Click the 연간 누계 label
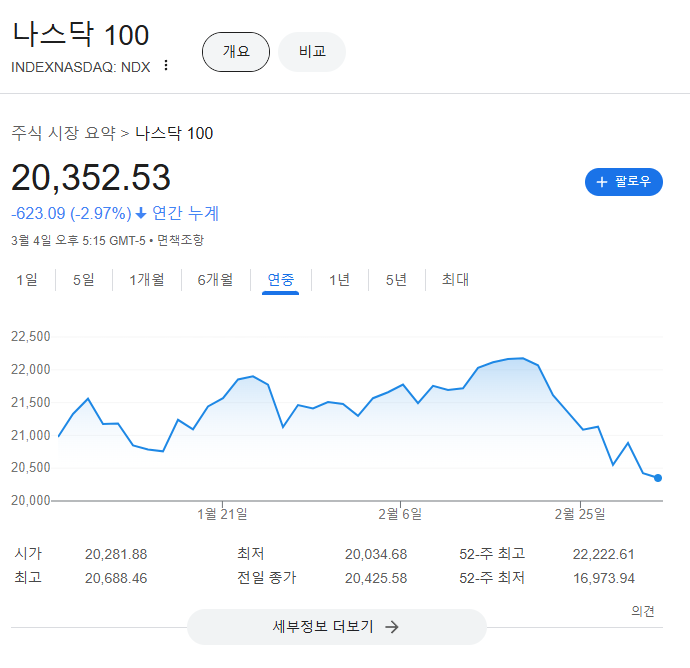 coord(185,213)
